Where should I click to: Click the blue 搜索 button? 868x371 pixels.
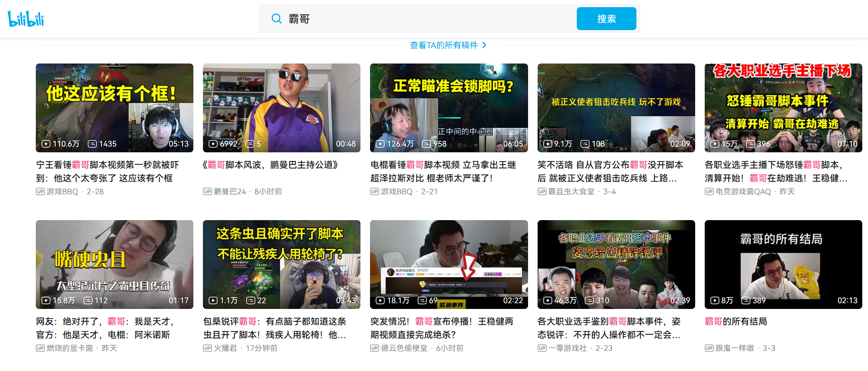pos(606,19)
